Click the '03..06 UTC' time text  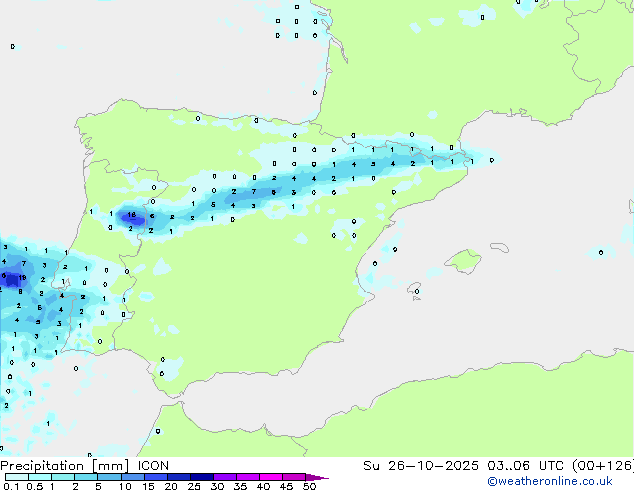(x=525, y=466)
